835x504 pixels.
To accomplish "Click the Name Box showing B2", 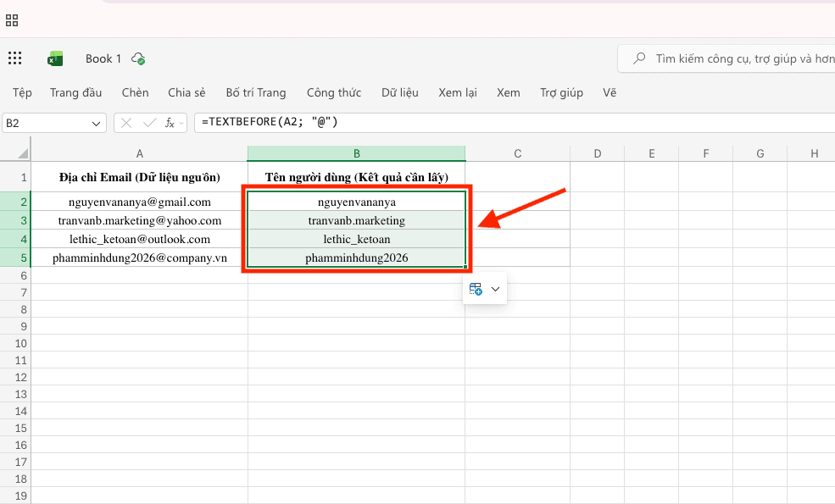I will point(54,123).
